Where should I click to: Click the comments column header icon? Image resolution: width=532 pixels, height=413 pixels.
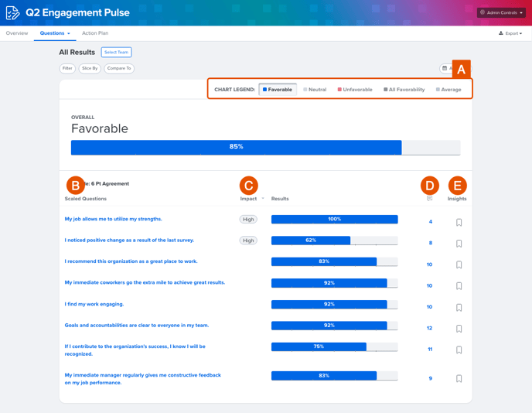pos(429,199)
